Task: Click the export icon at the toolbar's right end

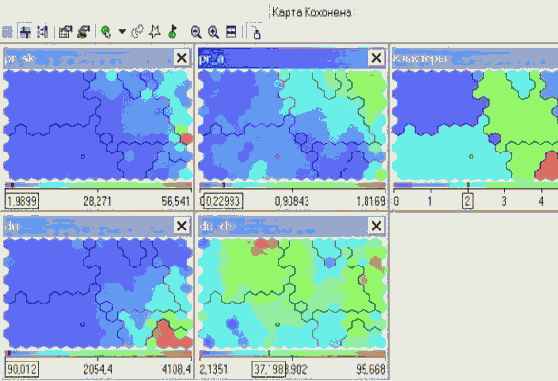Action: [x=256, y=32]
